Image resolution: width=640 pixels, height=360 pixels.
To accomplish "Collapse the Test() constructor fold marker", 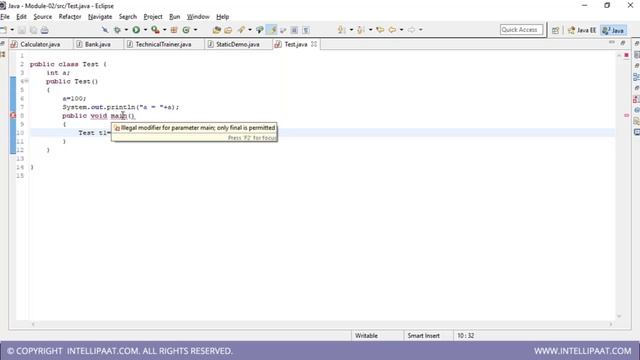I will [x=26, y=81].
